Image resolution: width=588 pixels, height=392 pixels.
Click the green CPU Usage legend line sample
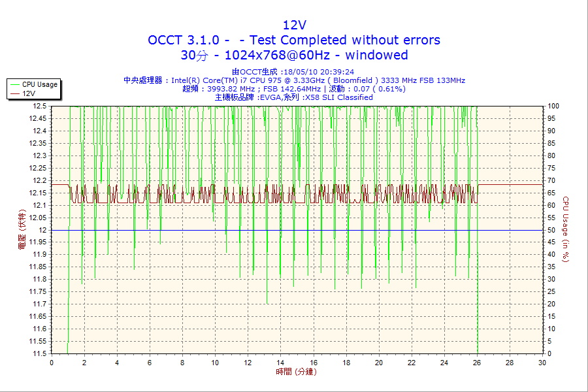(x=14, y=84)
